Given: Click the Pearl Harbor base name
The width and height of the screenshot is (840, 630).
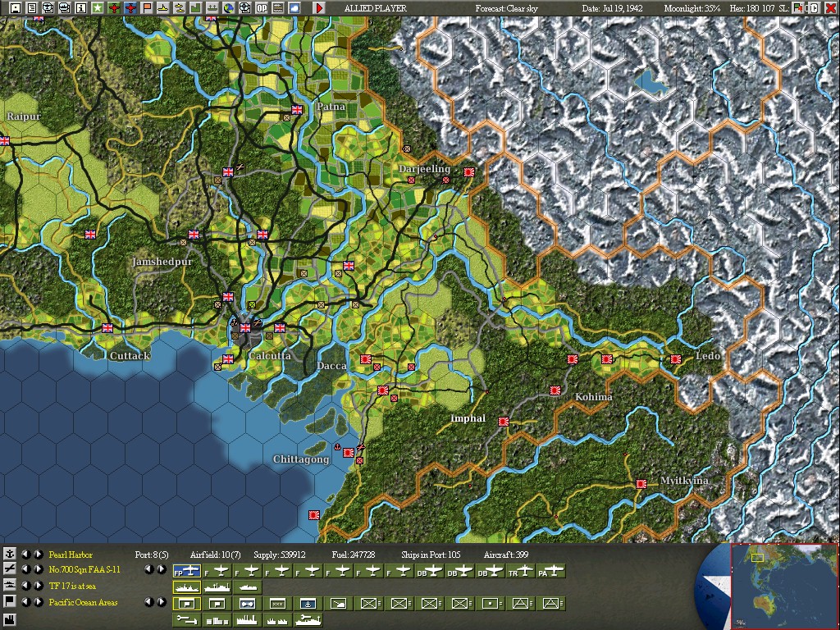Looking at the screenshot, I should [71, 555].
